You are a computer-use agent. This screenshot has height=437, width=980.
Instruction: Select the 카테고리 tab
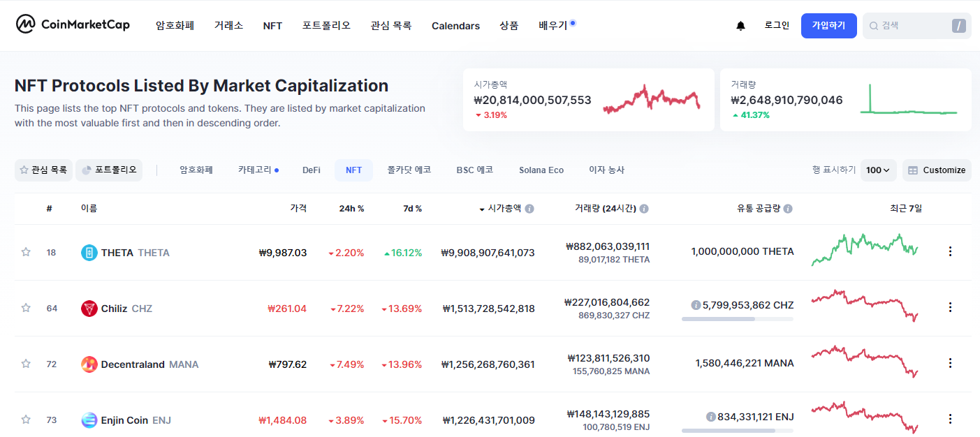(x=258, y=170)
